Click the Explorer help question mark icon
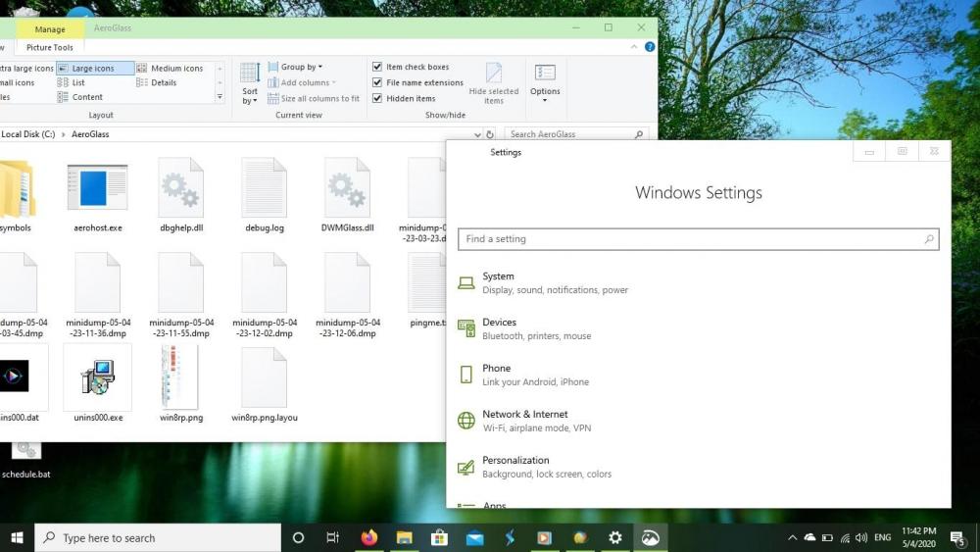 [650, 47]
